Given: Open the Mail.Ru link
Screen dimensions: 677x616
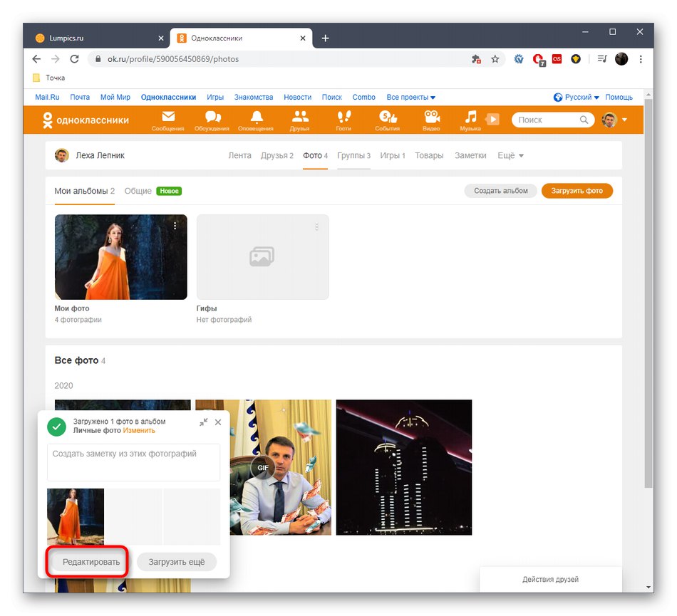Looking at the screenshot, I should [47, 98].
